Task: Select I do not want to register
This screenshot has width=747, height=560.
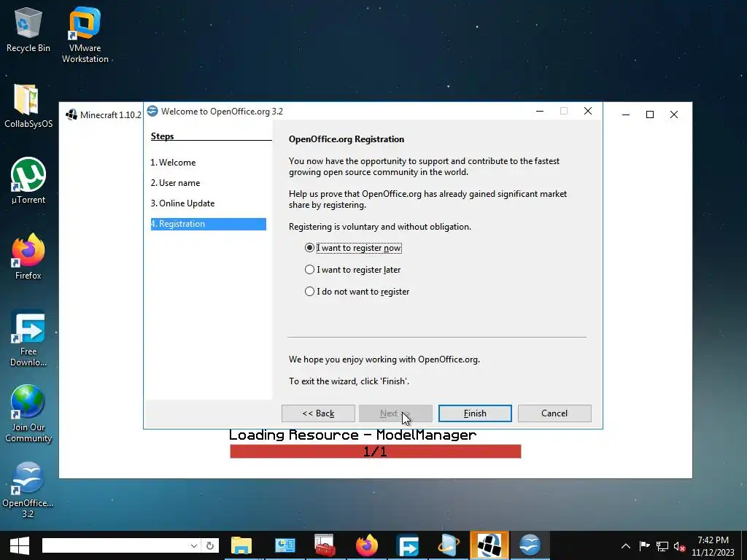Action: [357, 292]
